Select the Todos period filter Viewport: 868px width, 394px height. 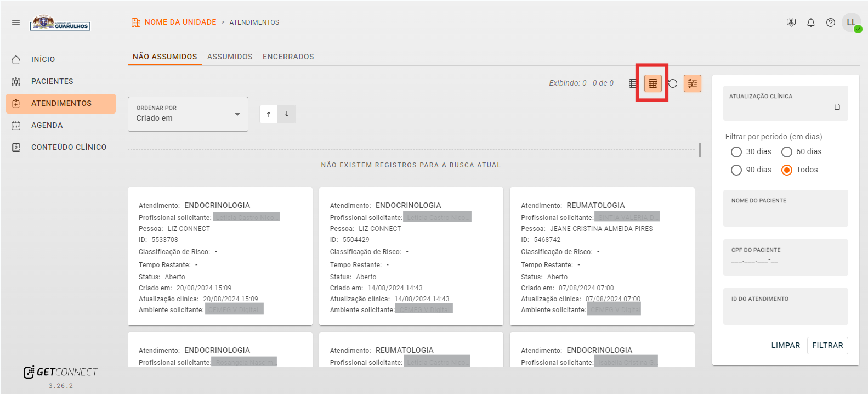[787, 170]
